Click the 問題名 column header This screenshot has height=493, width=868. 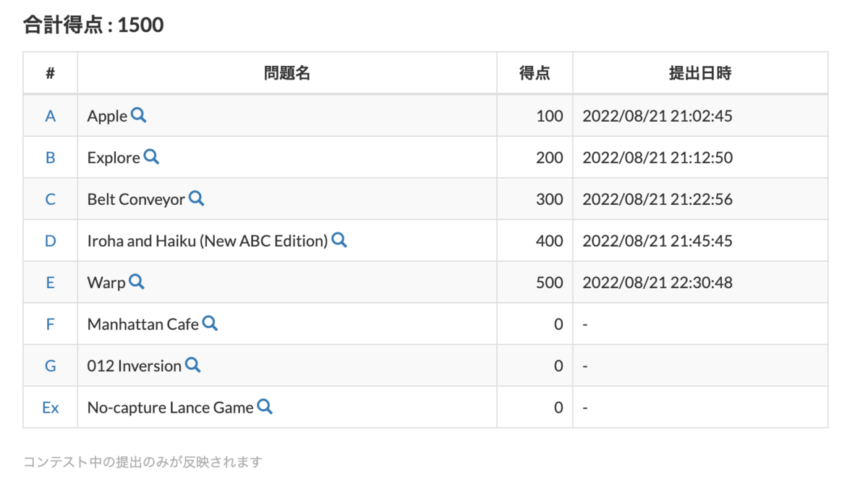[287, 72]
